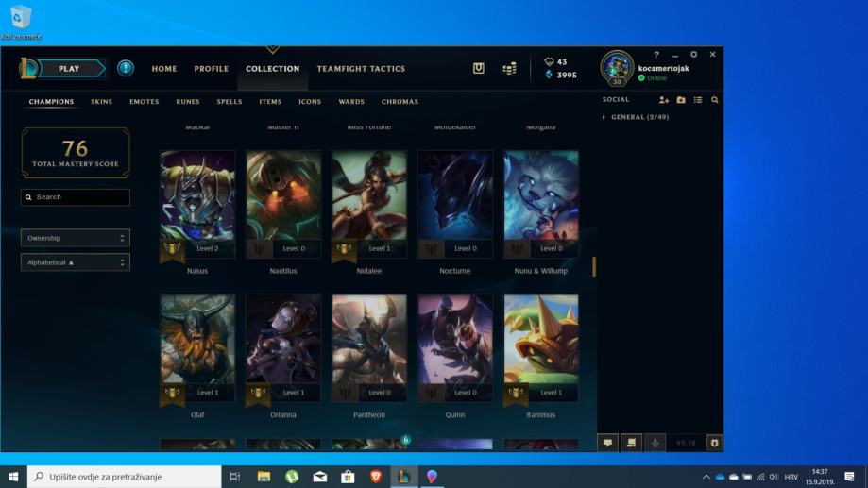Switch to the WARDS subtab
868x488 pixels.
pos(351,102)
